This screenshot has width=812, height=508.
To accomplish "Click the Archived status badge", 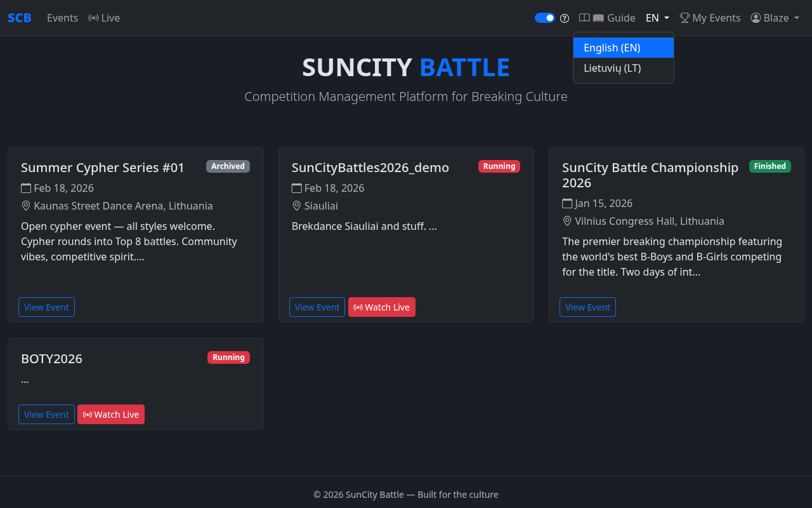I will tap(228, 166).
